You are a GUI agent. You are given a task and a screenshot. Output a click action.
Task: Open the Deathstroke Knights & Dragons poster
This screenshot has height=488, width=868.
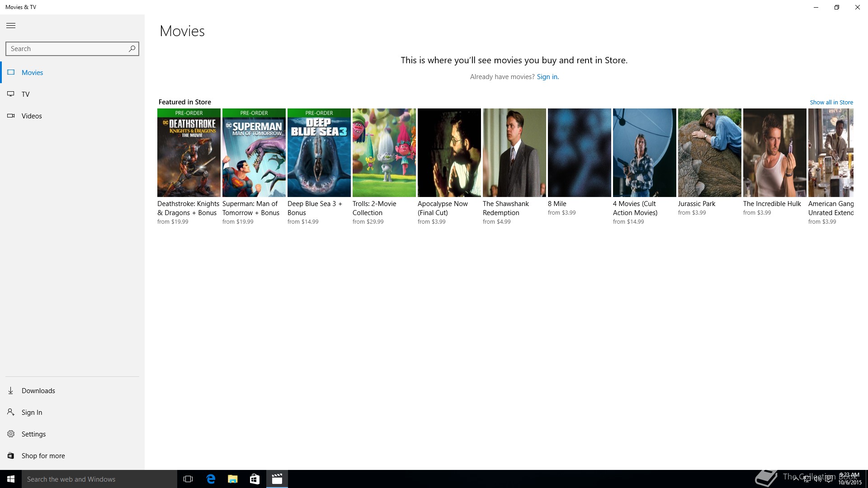pos(189,153)
